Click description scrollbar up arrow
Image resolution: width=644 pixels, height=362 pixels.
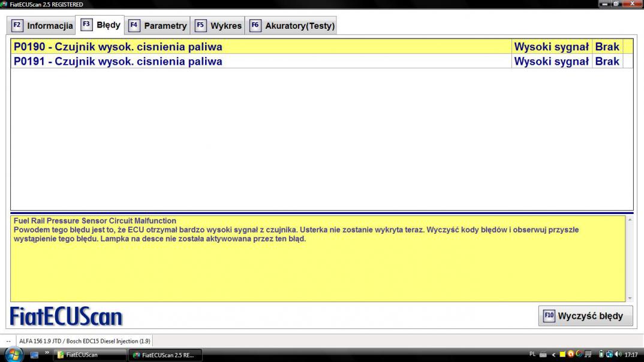point(630,220)
